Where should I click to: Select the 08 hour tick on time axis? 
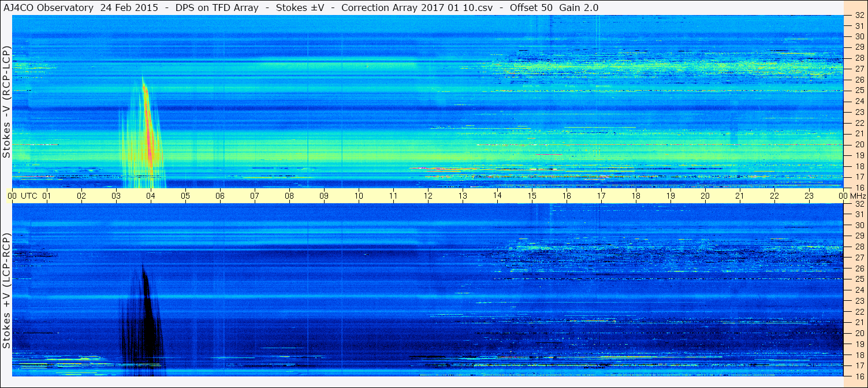click(289, 196)
